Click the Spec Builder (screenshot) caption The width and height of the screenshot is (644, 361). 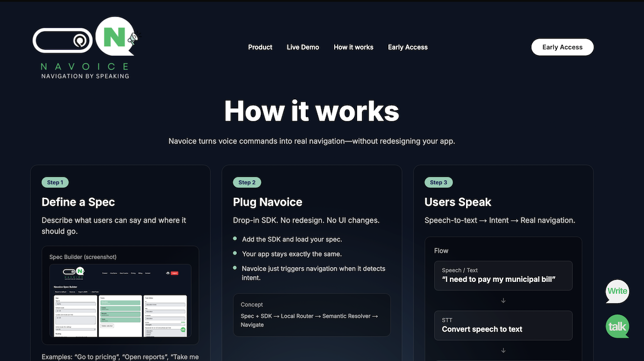pos(83,257)
